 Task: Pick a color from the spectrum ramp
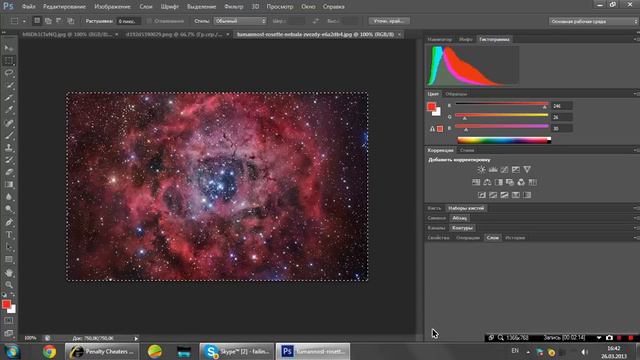(x=504, y=140)
